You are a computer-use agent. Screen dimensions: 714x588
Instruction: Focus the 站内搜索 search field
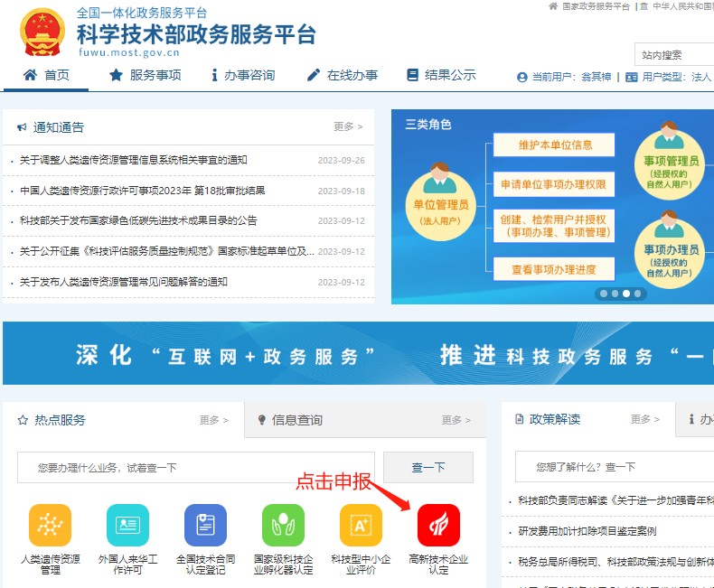point(673,55)
